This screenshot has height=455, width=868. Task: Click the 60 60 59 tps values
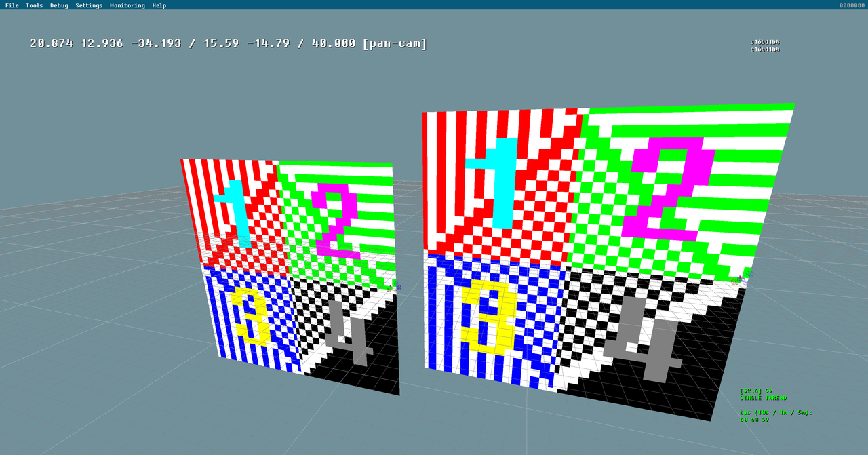pyautogui.click(x=754, y=419)
